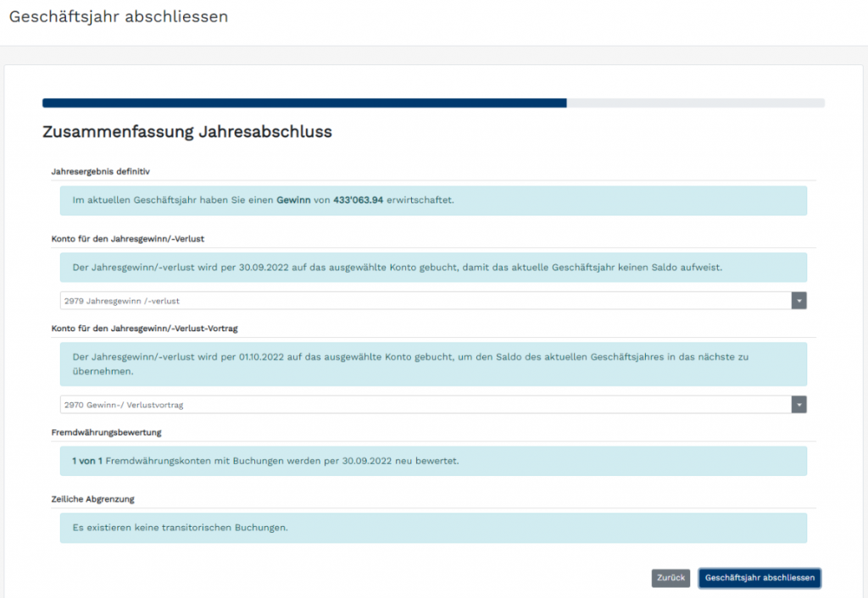Go back with the Zurück button
The width and height of the screenshot is (868, 598).
pyautogui.click(x=670, y=578)
